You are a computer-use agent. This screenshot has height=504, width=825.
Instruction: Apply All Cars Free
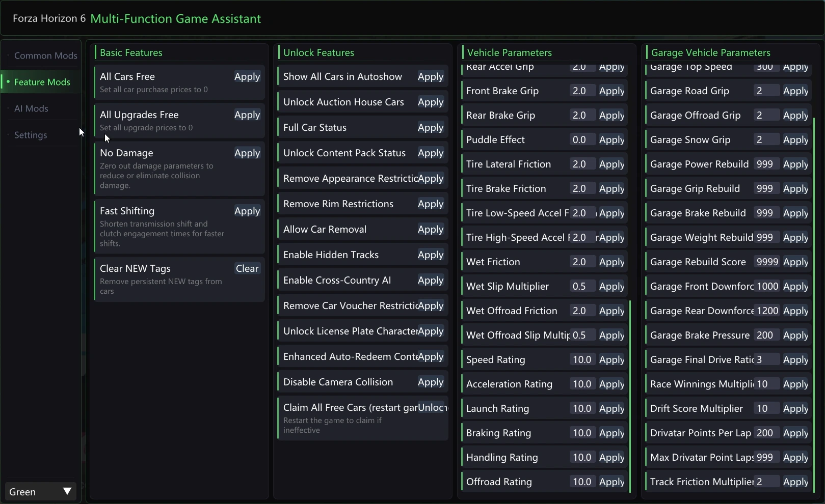[247, 76]
